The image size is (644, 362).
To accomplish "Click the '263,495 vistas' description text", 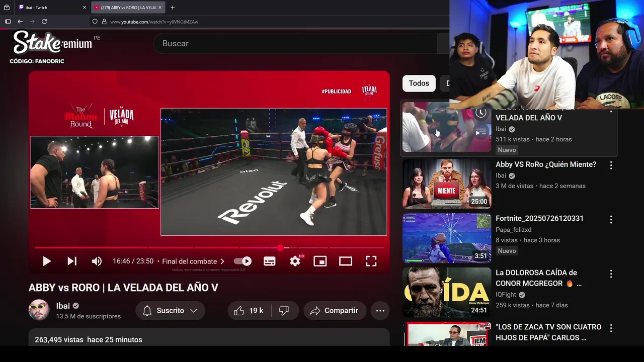I will coord(59,340).
